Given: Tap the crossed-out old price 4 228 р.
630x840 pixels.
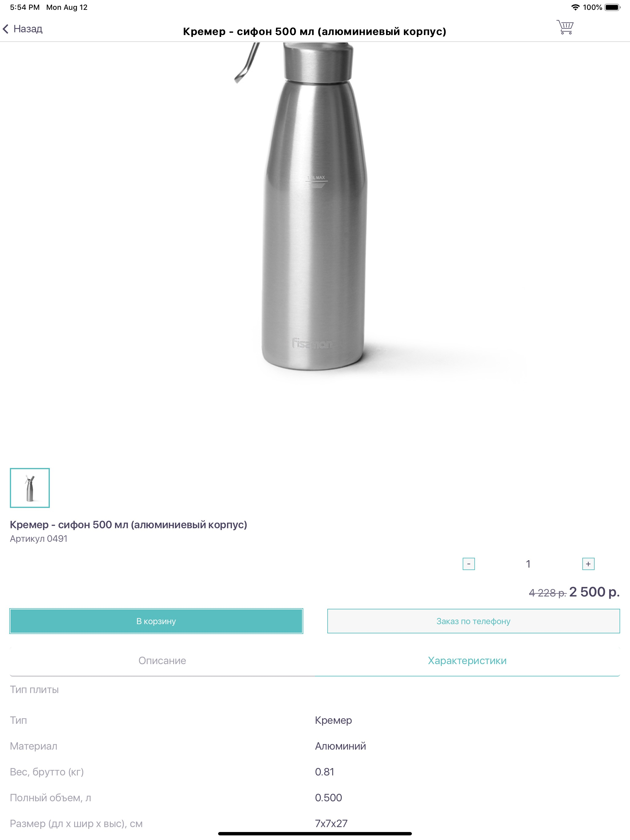Looking at the screenshot, I should [x=548, y=593].
